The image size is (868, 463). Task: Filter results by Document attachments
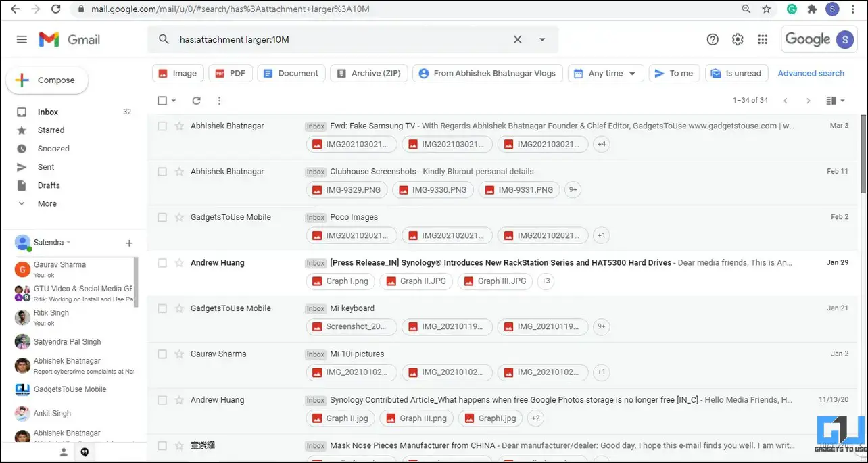(292, 74)
